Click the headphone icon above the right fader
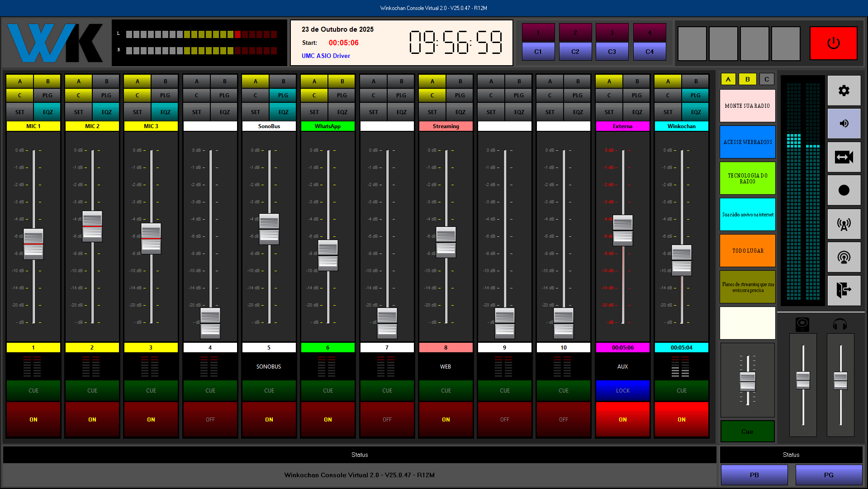 pyautogui.click(x=840, y=324)
